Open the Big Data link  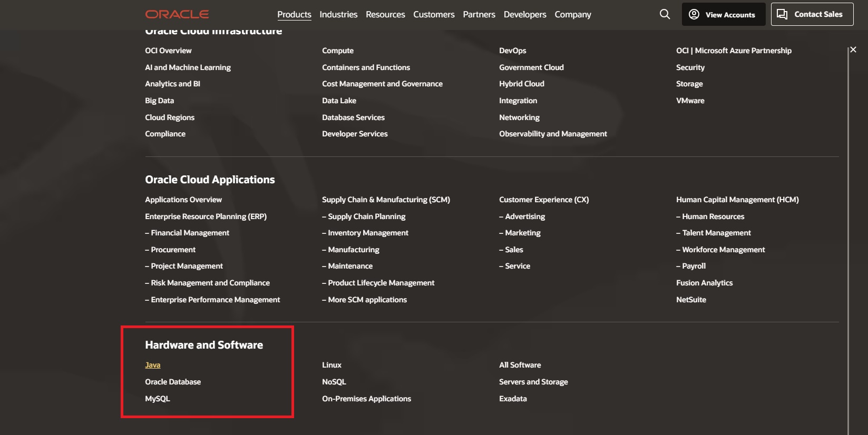159,101
